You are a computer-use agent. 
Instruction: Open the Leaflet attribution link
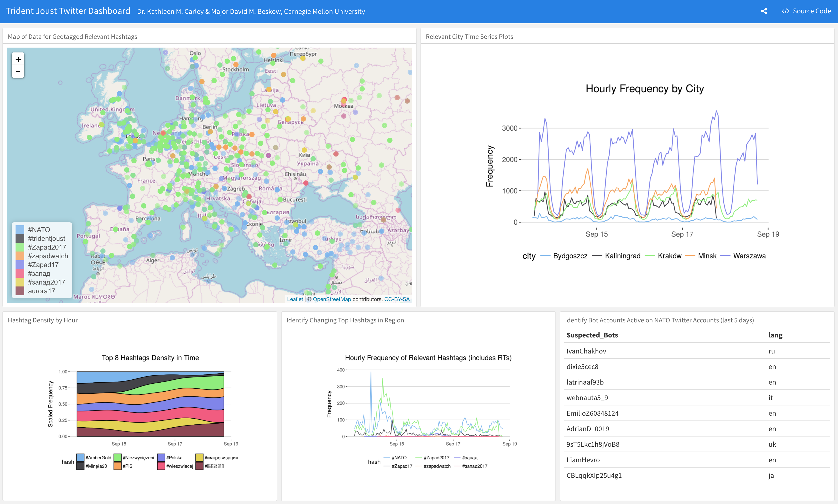tap(295, 299)
